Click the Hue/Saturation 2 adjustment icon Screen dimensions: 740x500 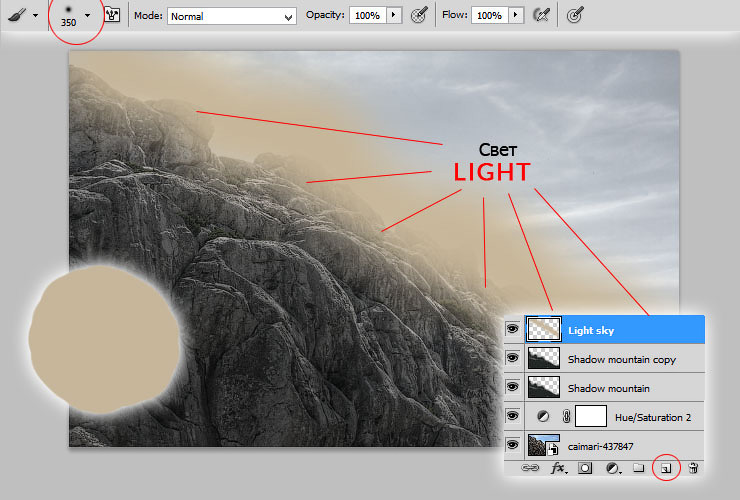pyautogui.click(x=543, y=416)
